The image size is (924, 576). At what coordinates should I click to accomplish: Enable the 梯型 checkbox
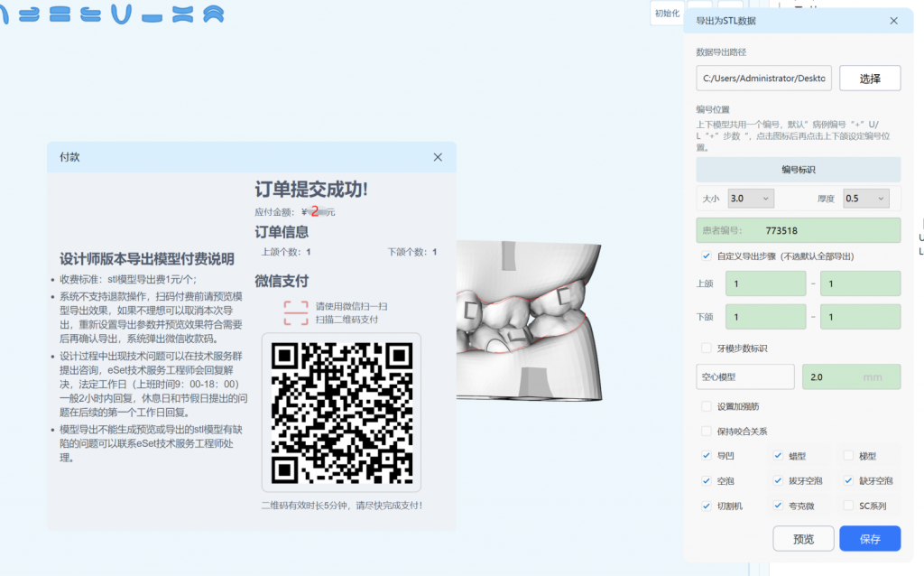[x=848, y=456]
